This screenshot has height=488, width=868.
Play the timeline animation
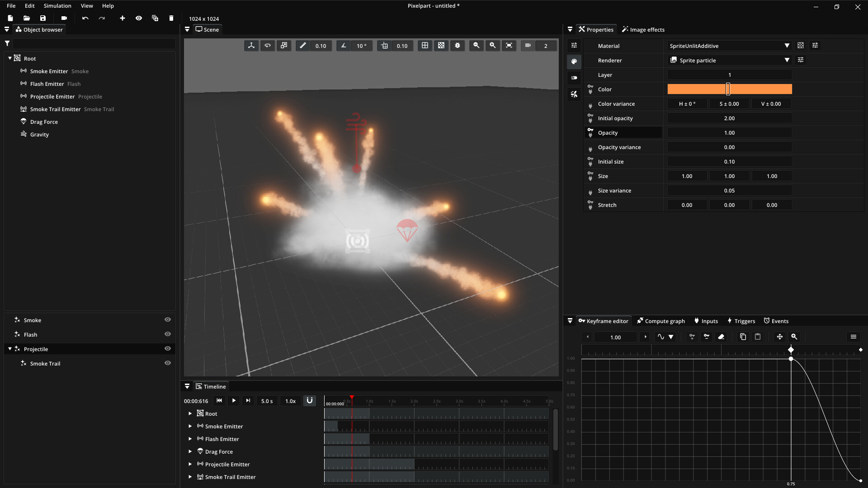click(234, 401)
